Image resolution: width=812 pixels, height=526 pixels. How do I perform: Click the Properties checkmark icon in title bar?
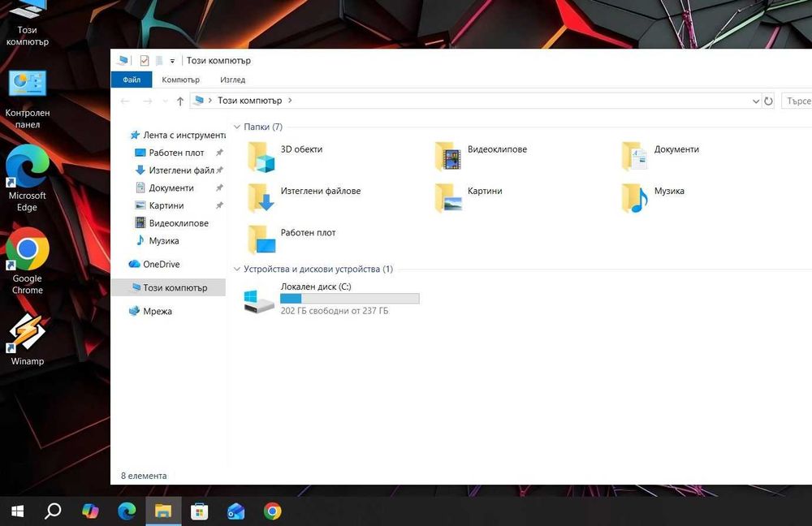point(145,61)
